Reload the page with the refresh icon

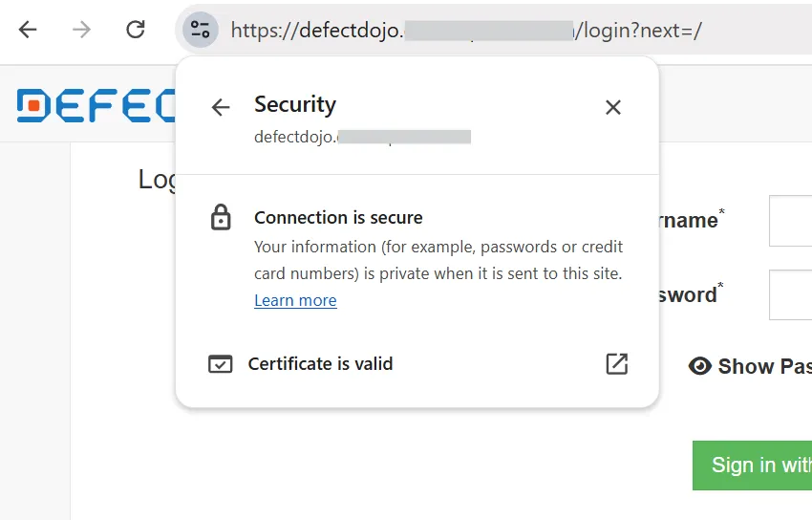click(136, 30)
